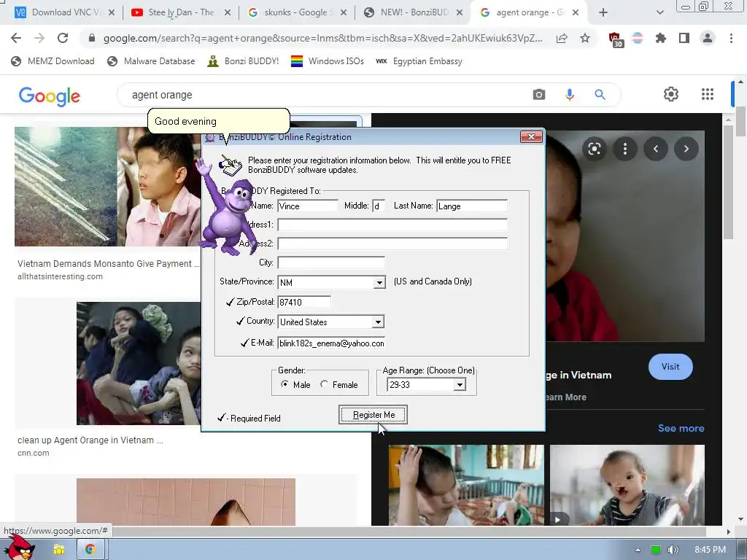Open the cnn.com clean up Agent Orange result
The height and width of the screenshot is (560, 747).
[x=90, y=440]
